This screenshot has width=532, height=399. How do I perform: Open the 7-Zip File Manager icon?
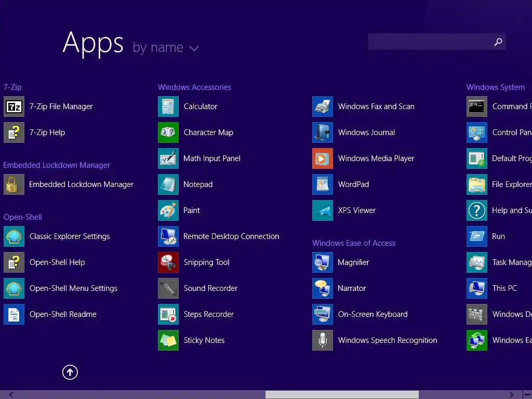tap(14, 107)
